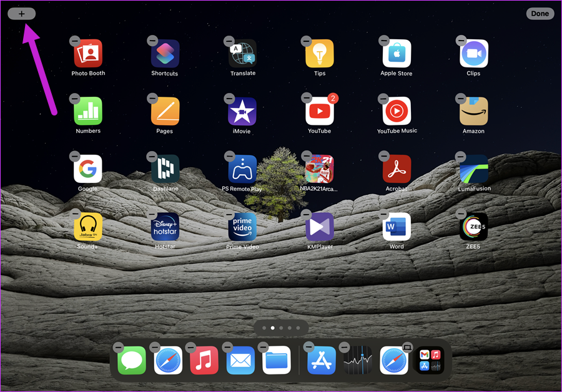Open App Library folder in dock

tap(430, 360)
